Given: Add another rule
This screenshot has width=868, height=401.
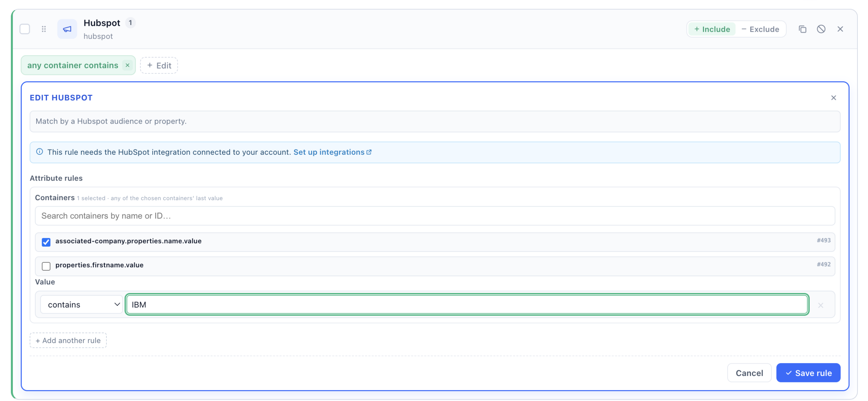Looking at the screenshot, I should [x=68, y=340].
